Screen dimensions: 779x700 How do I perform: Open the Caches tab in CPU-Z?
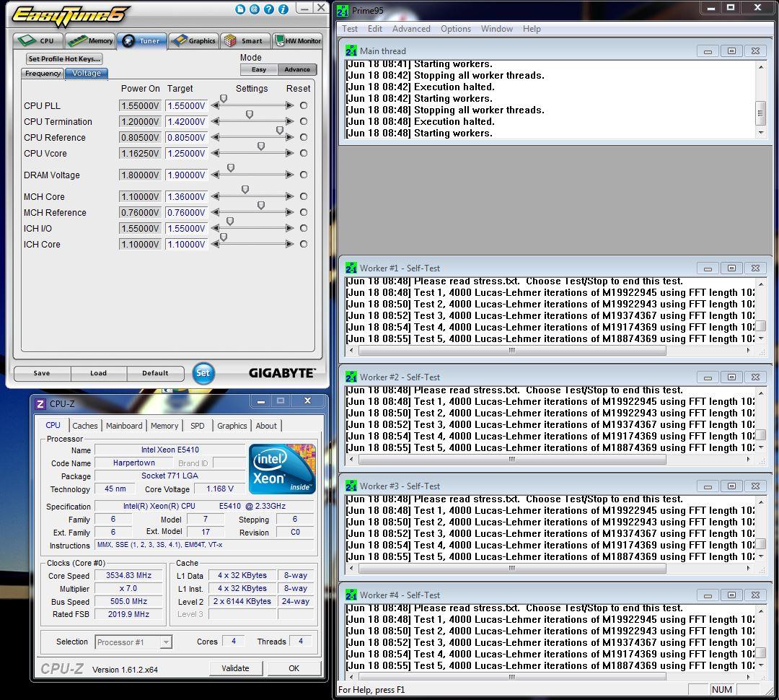tap(85, 426)
